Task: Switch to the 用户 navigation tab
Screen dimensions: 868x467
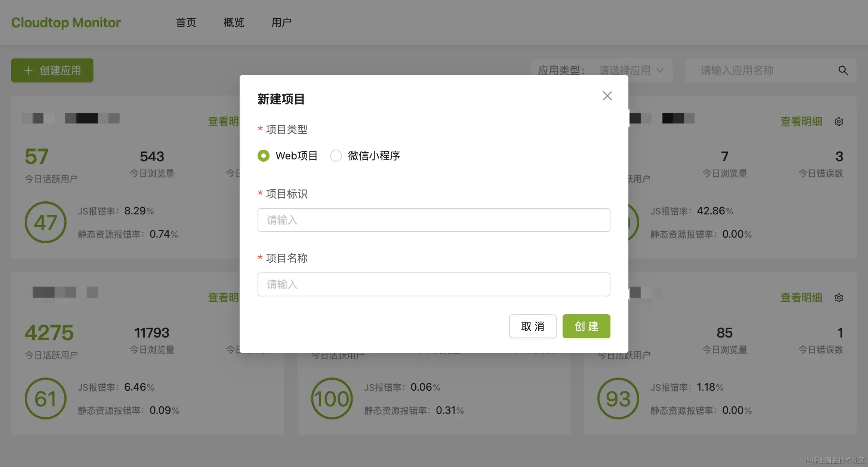Action: (281, 22)
